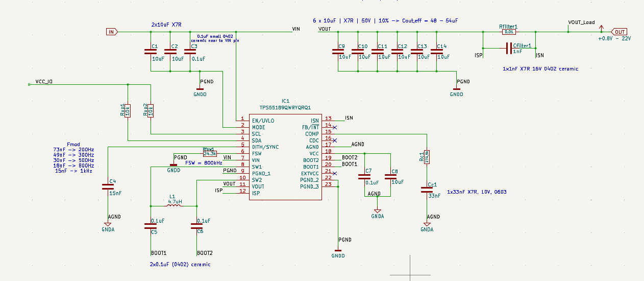Click the Rfilter1 0.01 resistor
Screen dimensions: 644x281
pos(509,32)
